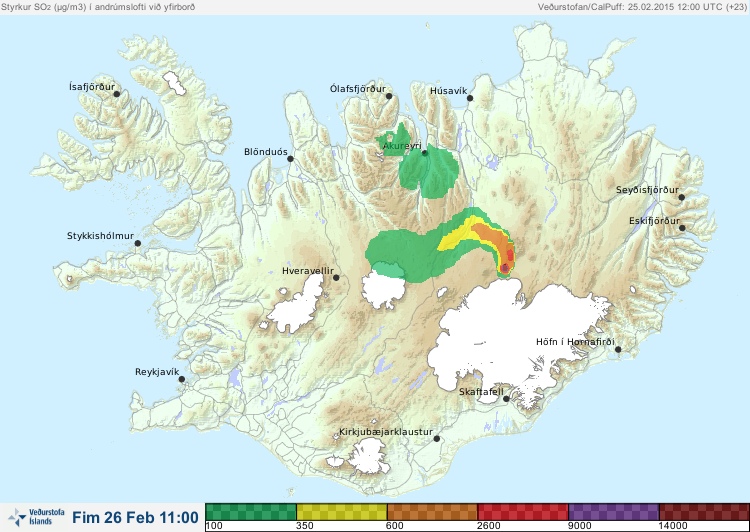Click the Skaftafell marker dot
The width and height of the screenshot is (750, 532).
[506, 399]
